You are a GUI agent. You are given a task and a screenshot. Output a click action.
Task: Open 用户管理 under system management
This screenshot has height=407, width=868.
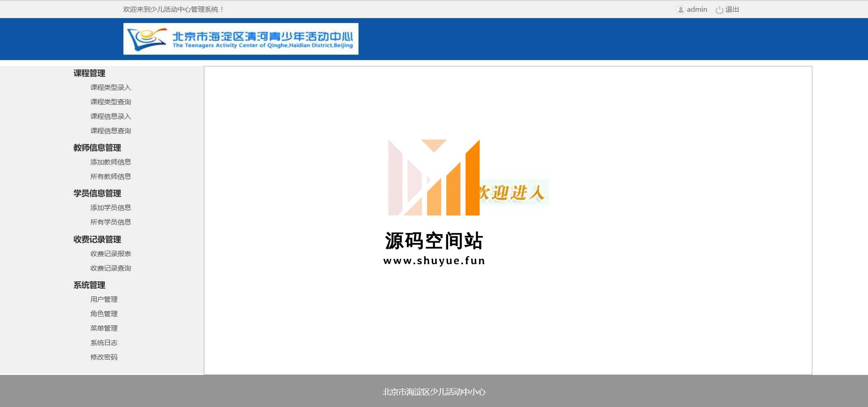point(104,299)
